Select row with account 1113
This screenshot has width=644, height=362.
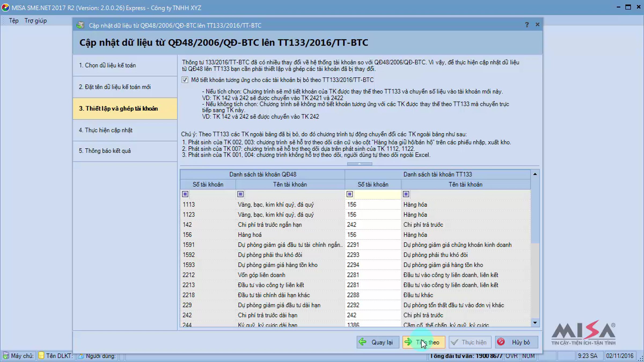[355, 205]
